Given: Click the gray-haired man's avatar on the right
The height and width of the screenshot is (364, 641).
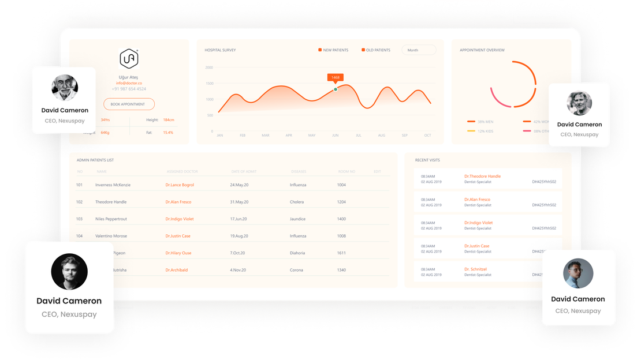Looking at the screenshot, I should coord(579,103).
